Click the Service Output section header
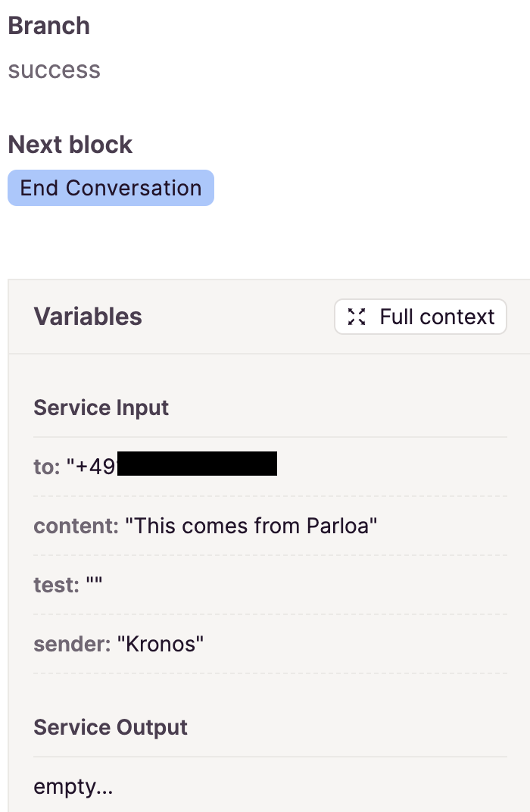The width and height of the screenshot is (530, 812). pyautogui.click(x=111, y=727)
